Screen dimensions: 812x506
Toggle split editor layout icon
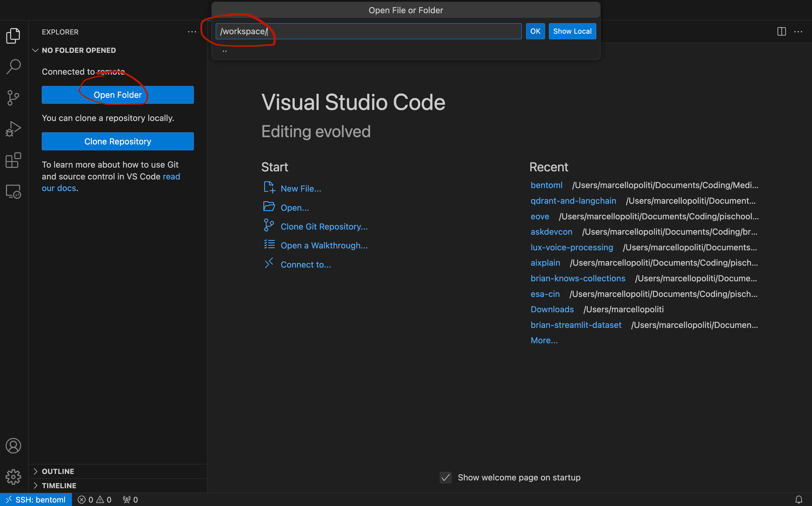click(x=782, y=32)
